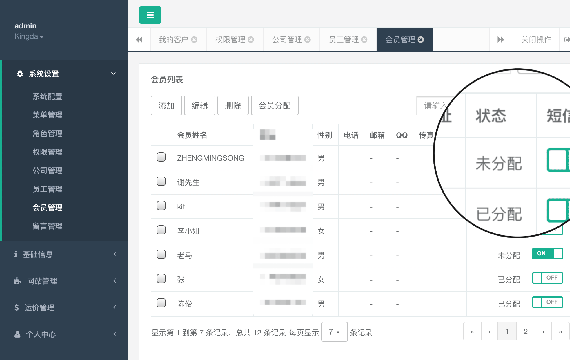Close the 会员管理 tab via its x icon
The height and width of the screenshot is (360, 570).
(421, 40)
